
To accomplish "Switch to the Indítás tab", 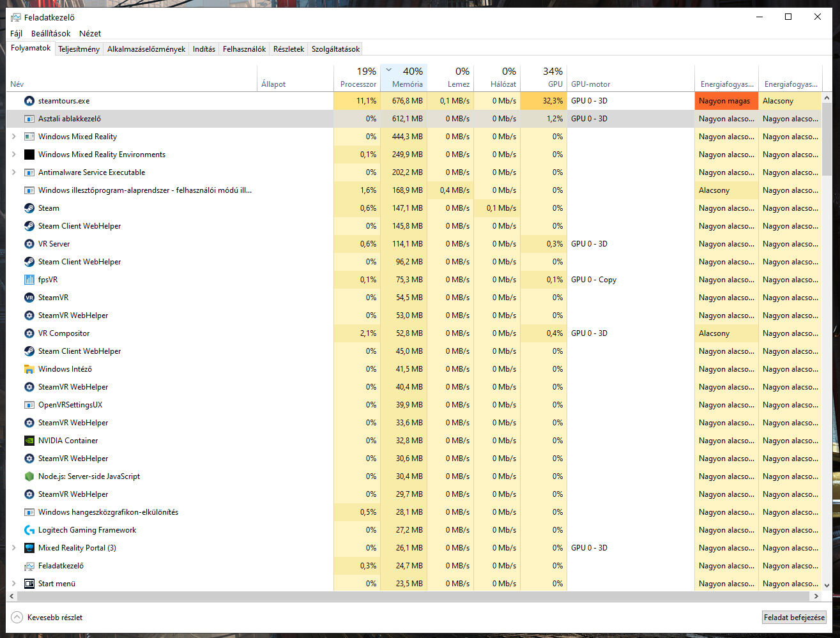I will pyautogui.click(x=204, y=49).
